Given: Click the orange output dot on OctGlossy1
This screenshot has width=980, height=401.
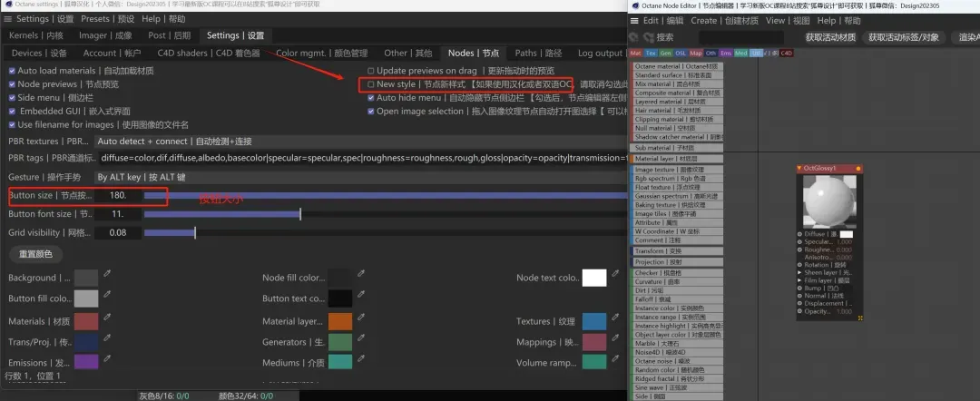Looking at the screenshot, I should 858,169.
